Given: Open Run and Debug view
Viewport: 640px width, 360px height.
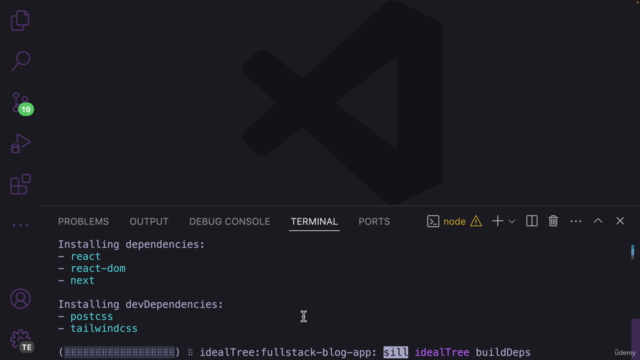Looking at the screenshot, I should pos(20,144).
